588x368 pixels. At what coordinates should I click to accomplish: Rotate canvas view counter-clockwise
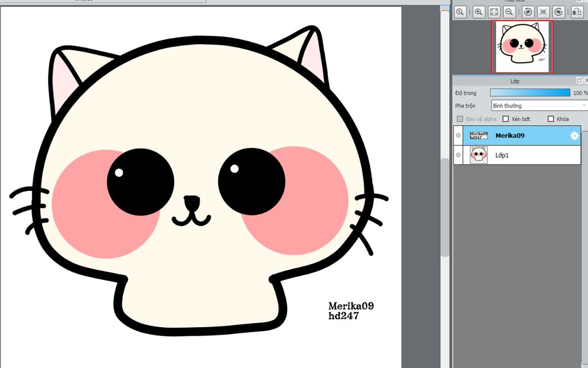pos(528,12)
